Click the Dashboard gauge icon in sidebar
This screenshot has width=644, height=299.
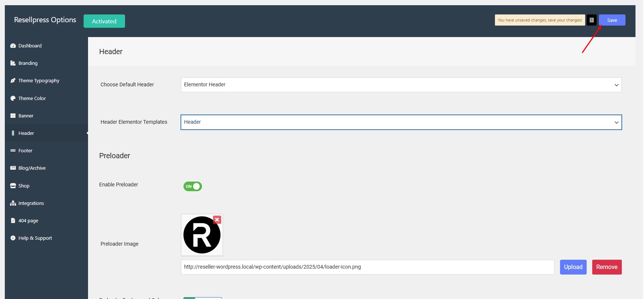13,46
